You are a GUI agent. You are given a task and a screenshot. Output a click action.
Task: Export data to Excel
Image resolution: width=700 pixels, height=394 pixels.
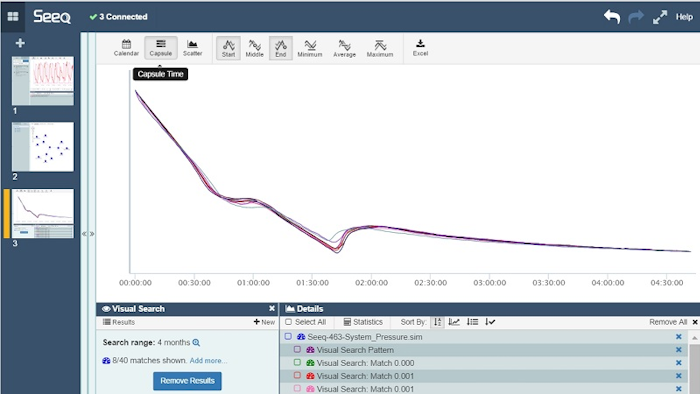[420, 47]
